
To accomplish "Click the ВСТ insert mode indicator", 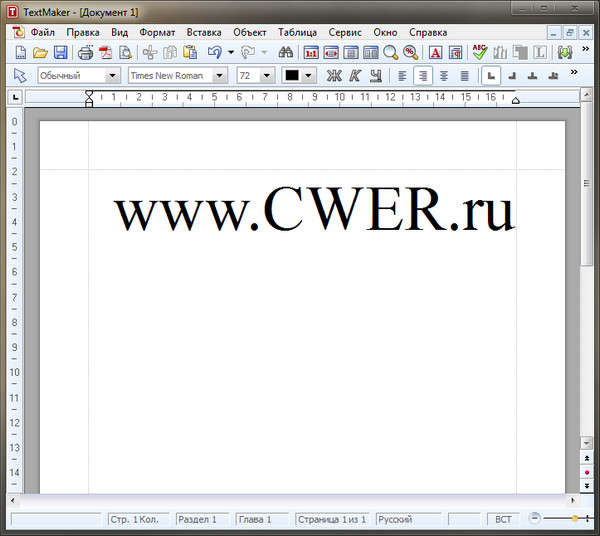I will point(502,520).
